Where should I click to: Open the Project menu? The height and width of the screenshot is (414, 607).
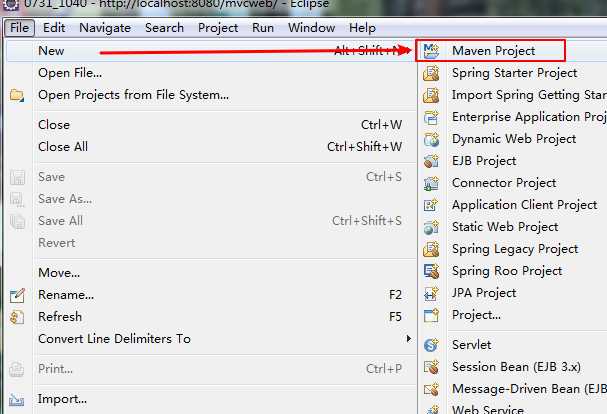coord(218,28)
